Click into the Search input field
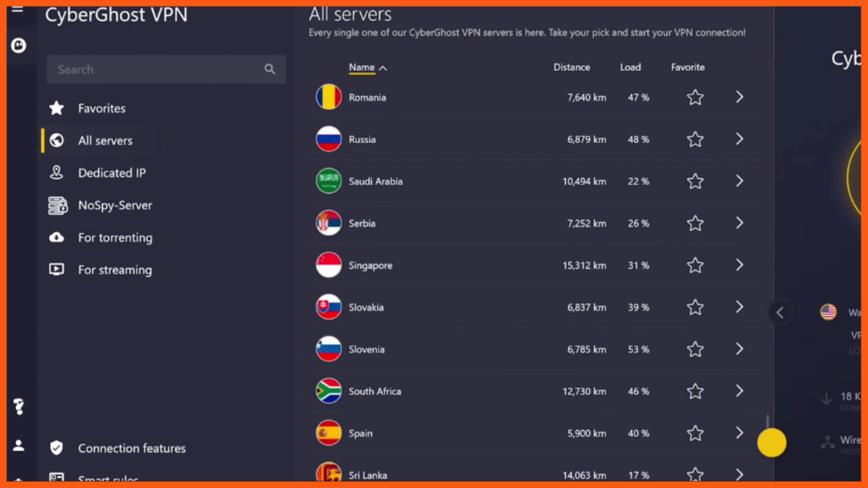 (156, 69)
